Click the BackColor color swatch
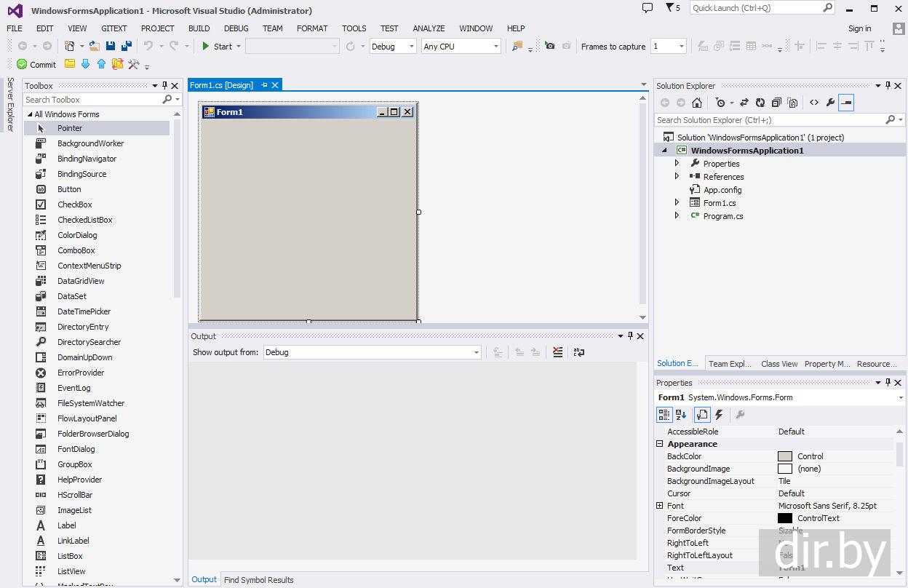Viewport: 908px width, 588px height. point(784,456)
